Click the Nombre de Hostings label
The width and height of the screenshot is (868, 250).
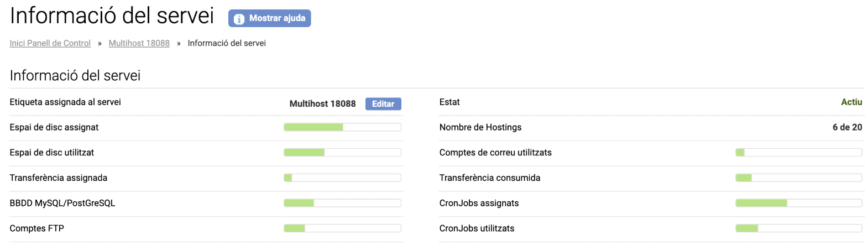(480, 127)
